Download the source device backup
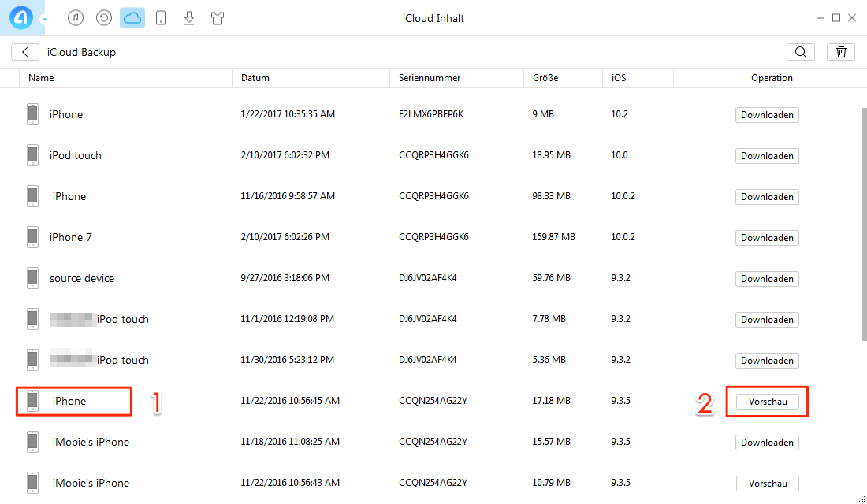Screen dimensions: 867x504 coord(767,279)
